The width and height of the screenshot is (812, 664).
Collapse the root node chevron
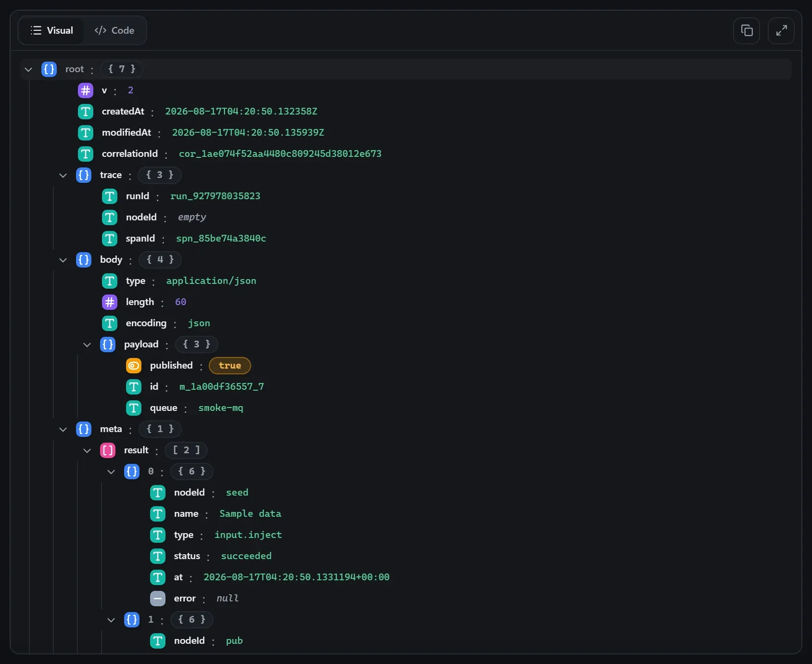pyautogui.click(x=28, y=69)
